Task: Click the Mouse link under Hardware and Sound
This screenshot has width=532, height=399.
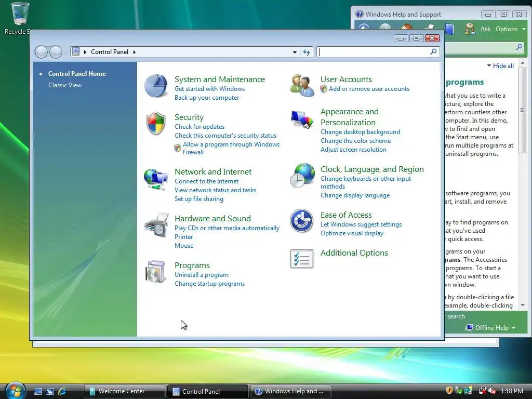Action: [184, 246]
